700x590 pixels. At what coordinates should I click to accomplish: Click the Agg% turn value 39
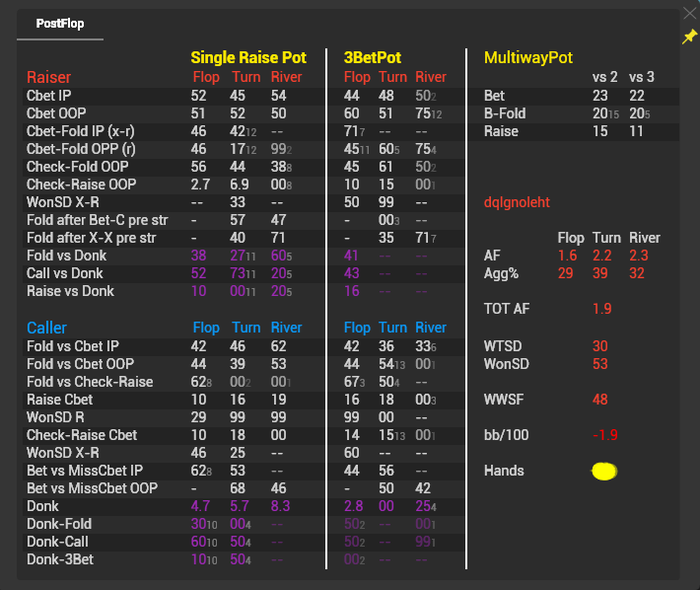(x=600, y=274)
